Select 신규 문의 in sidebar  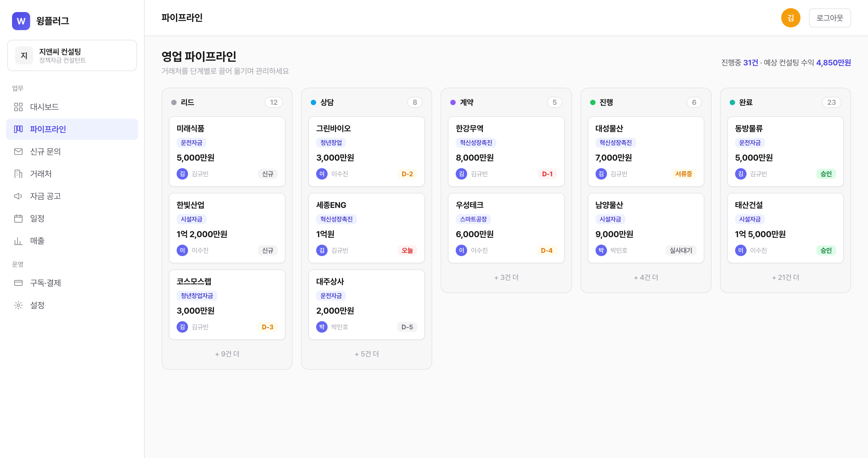(x=72, y=152)
